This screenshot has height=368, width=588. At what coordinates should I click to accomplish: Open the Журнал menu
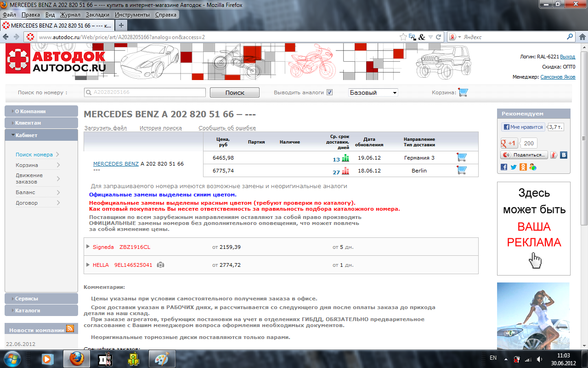tap(70, 15)
